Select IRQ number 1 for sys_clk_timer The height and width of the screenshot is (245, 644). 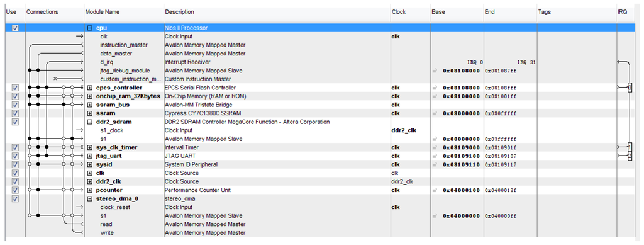tap(630, 147)
